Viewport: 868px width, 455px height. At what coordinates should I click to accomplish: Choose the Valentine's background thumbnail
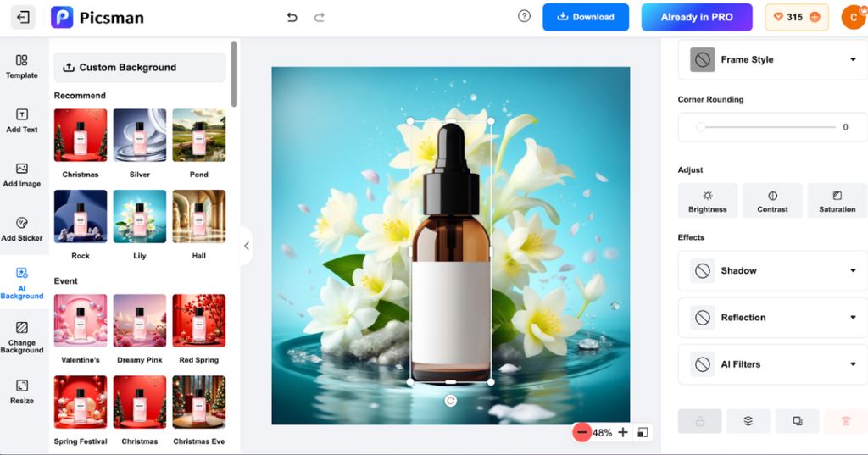pos(81,320)
